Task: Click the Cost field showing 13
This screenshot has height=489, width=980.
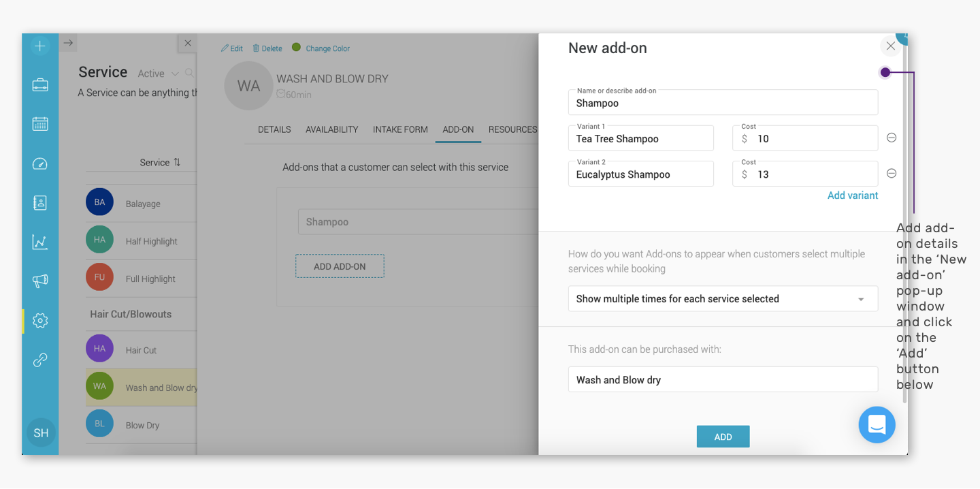Action: [x=805, y=174]
